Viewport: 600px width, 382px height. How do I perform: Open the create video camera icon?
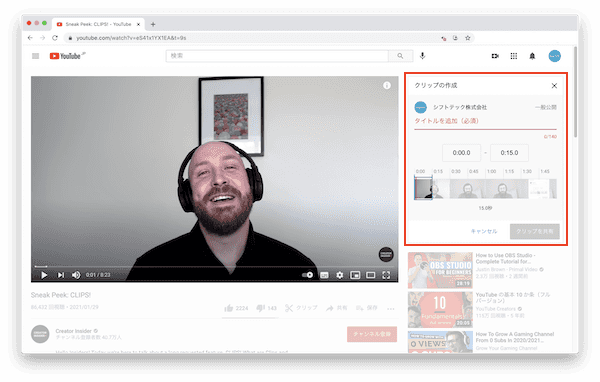pyautogui.click(x=495, y=56)
